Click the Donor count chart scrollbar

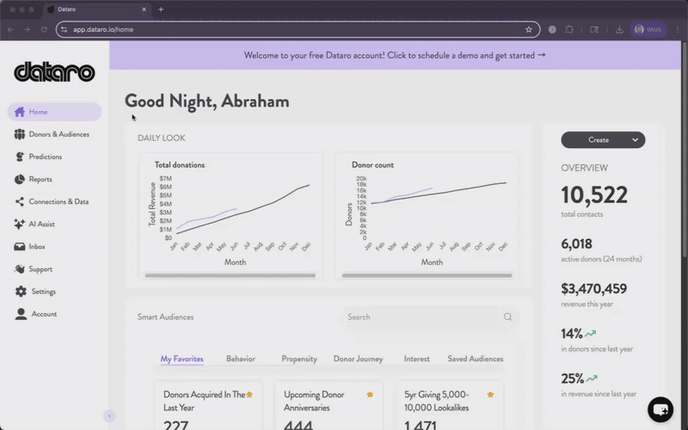[427, 276]
